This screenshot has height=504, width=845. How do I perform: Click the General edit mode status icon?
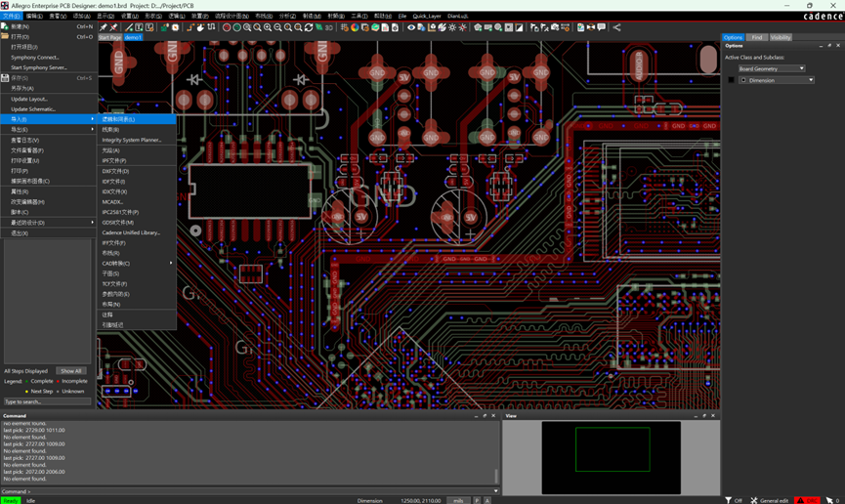770,500
